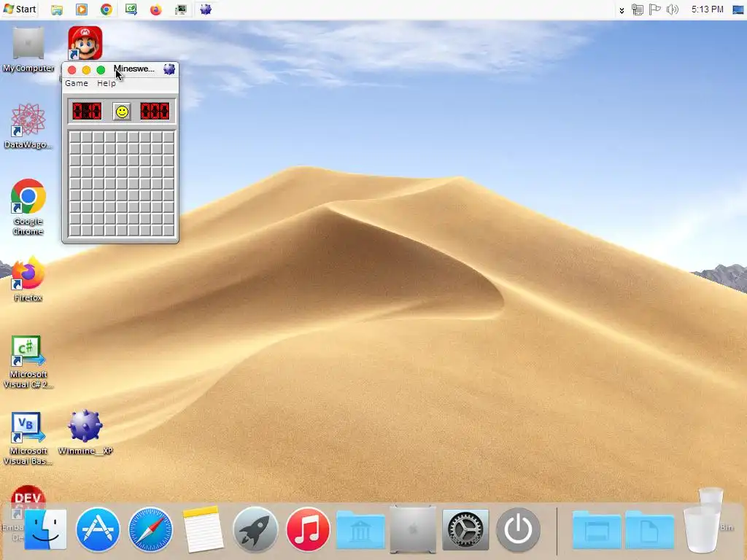Open Finder from the dock
747x560 pixels.
coord(46,529)
